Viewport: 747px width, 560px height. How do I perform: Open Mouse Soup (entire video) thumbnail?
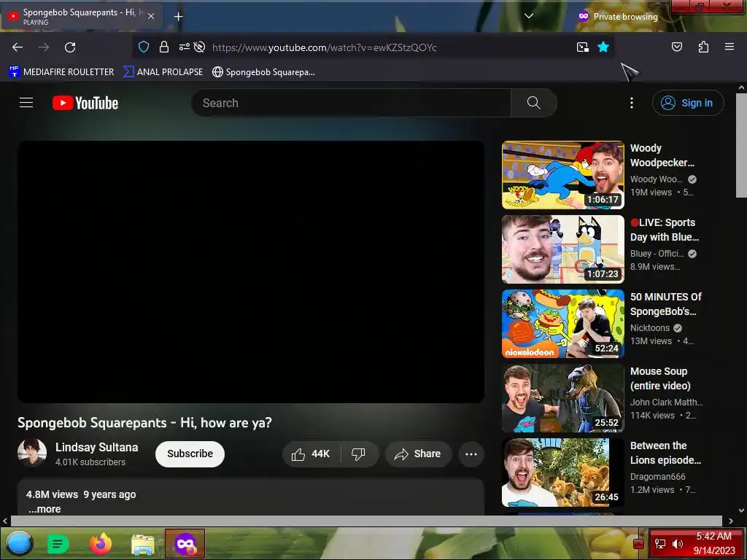click(562, 398)
